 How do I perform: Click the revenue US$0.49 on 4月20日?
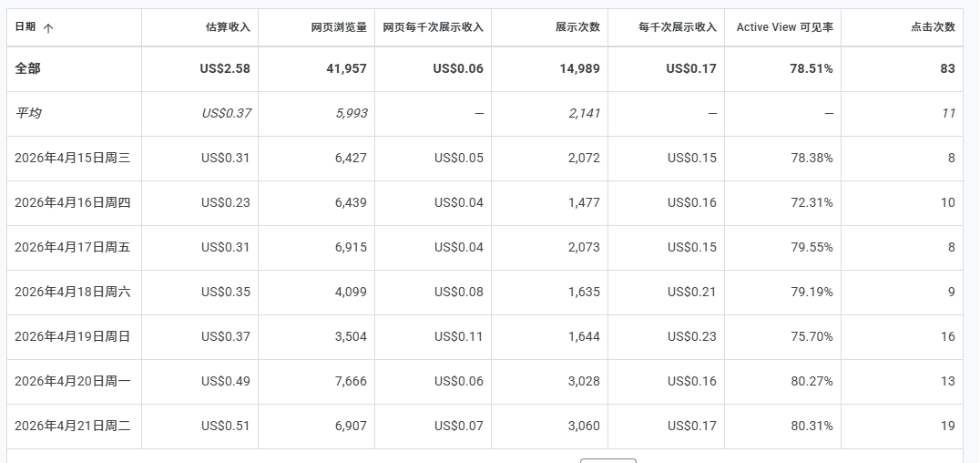click(226, 381)
